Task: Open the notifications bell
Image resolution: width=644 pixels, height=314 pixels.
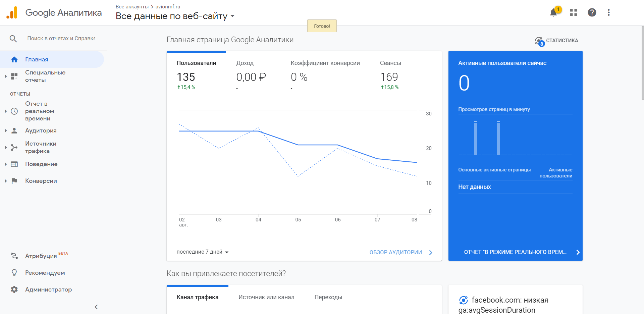Action: click(553, 12)
